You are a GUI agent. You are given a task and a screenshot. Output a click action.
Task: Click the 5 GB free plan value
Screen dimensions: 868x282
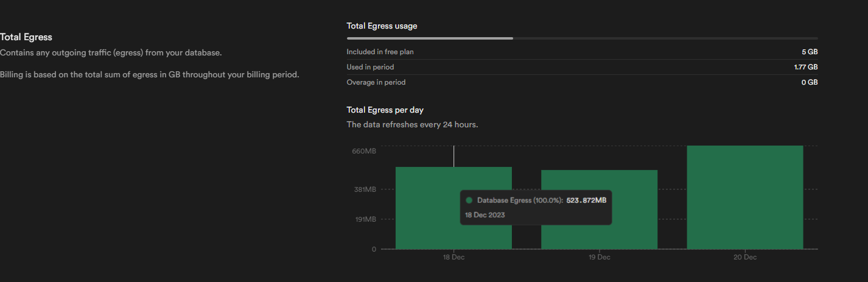pos(810,52)
